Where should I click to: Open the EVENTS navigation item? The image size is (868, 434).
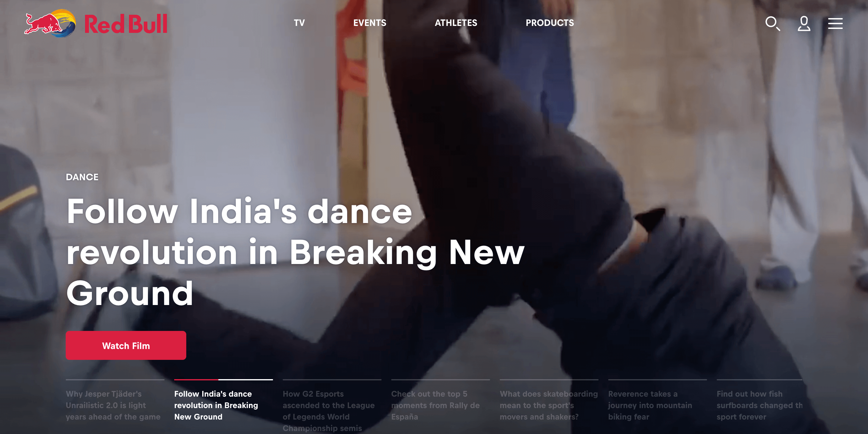click(x=370, y=23)
